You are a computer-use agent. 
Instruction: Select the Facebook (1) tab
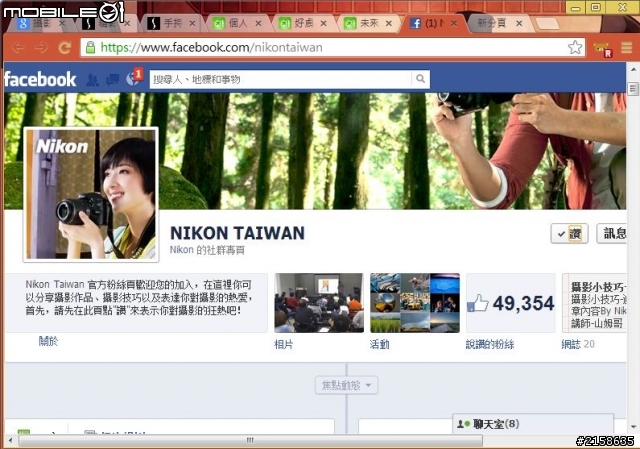point(431,23)
